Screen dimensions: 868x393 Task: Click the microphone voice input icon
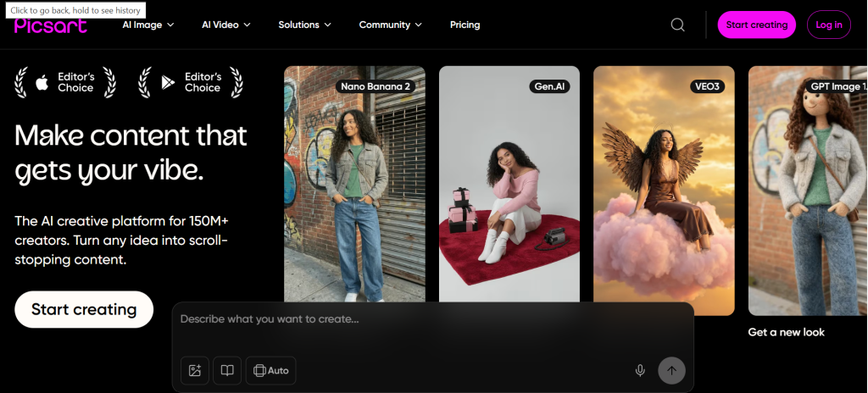(640, 370)
